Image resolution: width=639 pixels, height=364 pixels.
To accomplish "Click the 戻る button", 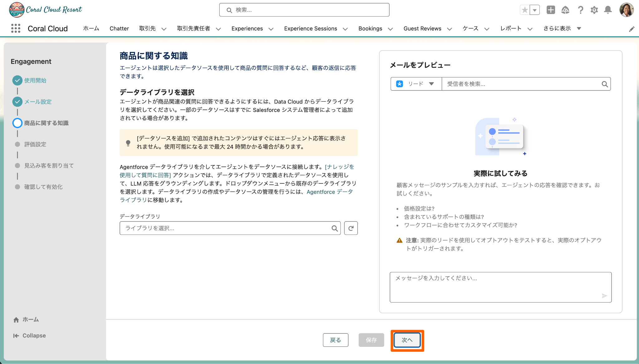I will tap(335, 340).
